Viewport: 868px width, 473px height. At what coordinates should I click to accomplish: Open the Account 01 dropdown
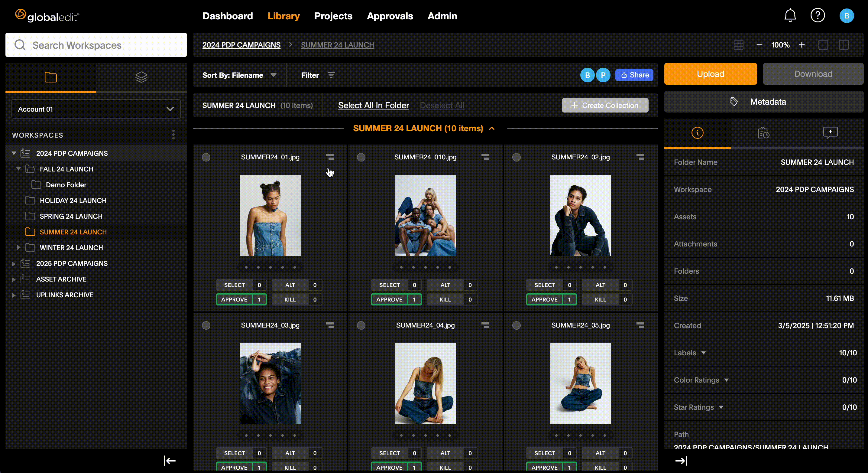tap(96, 109)
